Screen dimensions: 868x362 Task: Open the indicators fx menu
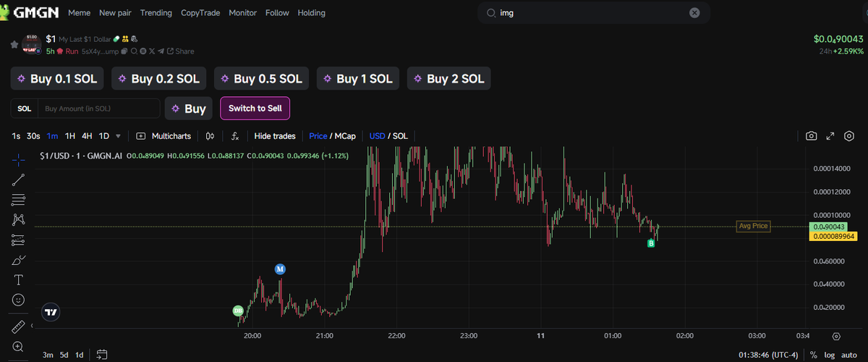click(235, 136)
